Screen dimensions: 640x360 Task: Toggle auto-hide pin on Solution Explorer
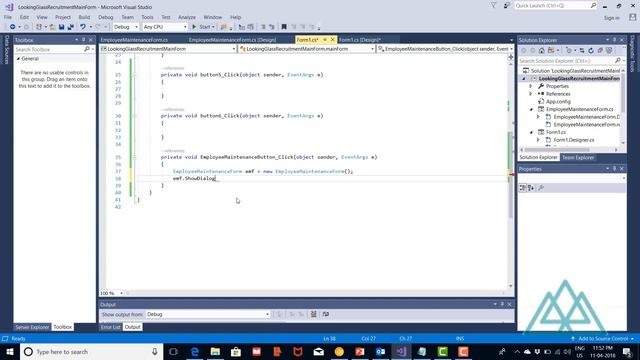pyautogui.click(x=614, y=40)
